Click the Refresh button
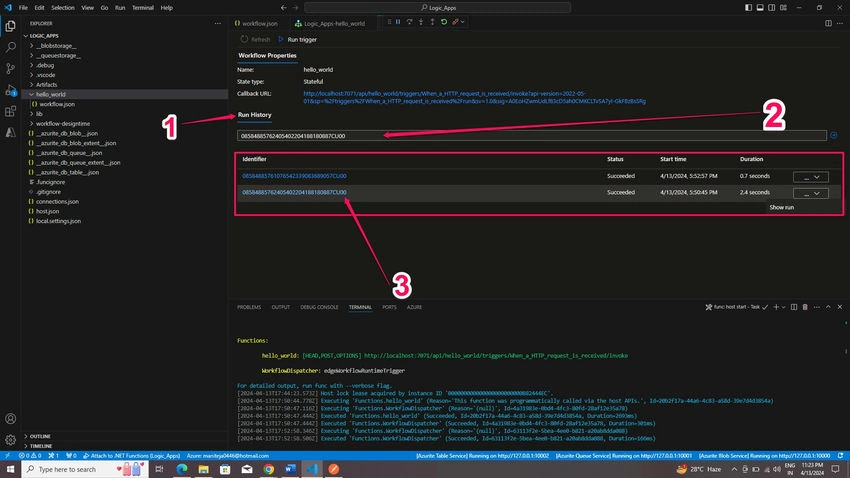The height and width of the screenshot is (478, 850). pyautogui.click(x=255, y=39)
